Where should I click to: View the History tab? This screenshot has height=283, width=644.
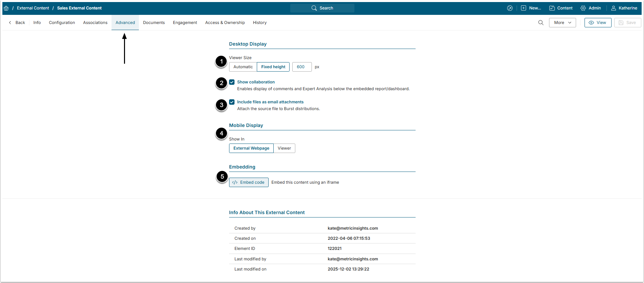[x=260, y=23]
